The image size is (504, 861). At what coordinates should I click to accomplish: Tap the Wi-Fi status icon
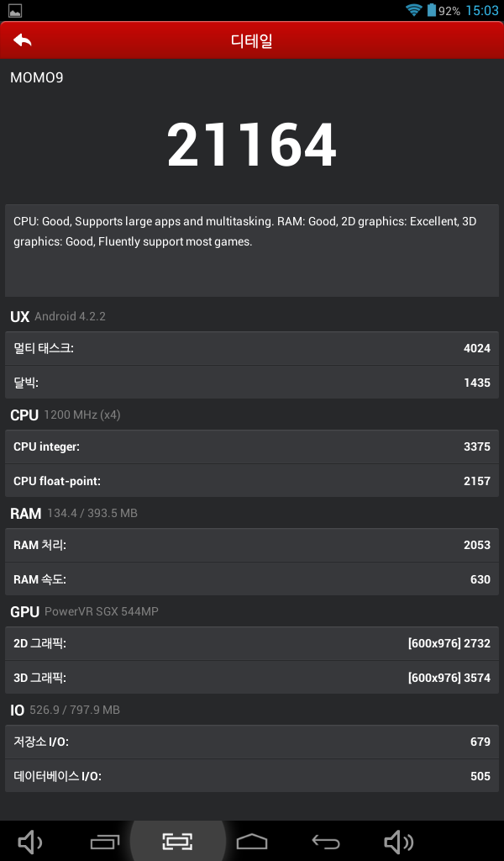point(413,10)
